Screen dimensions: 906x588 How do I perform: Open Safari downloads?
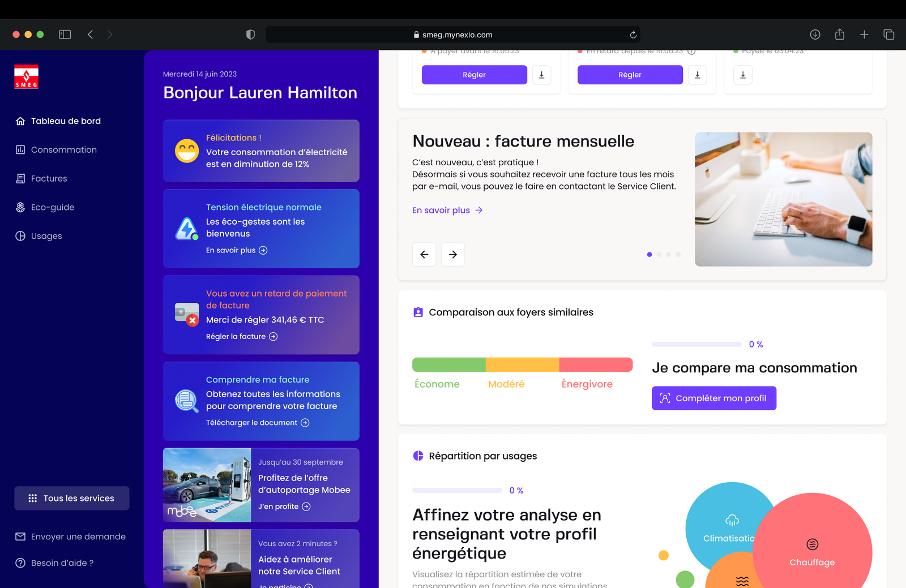click(x=815, y=35)
